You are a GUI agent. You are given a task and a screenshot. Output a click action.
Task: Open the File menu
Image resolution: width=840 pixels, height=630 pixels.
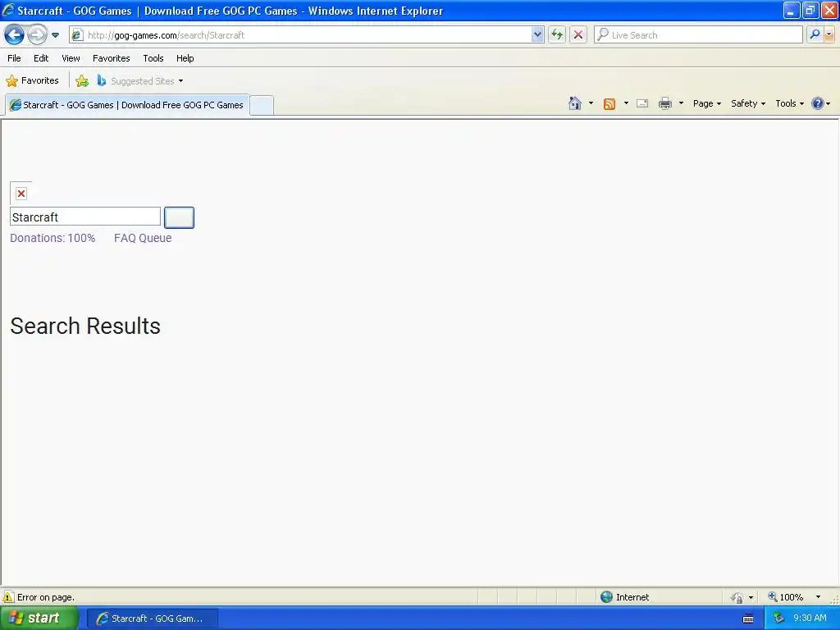click(x=15, y=58)
